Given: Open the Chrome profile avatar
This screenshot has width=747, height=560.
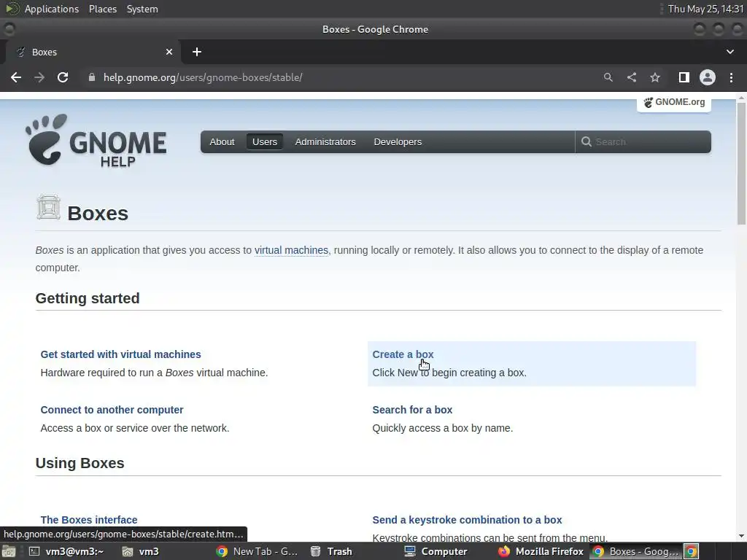Looking at the screenshot, I should (708, 77).
